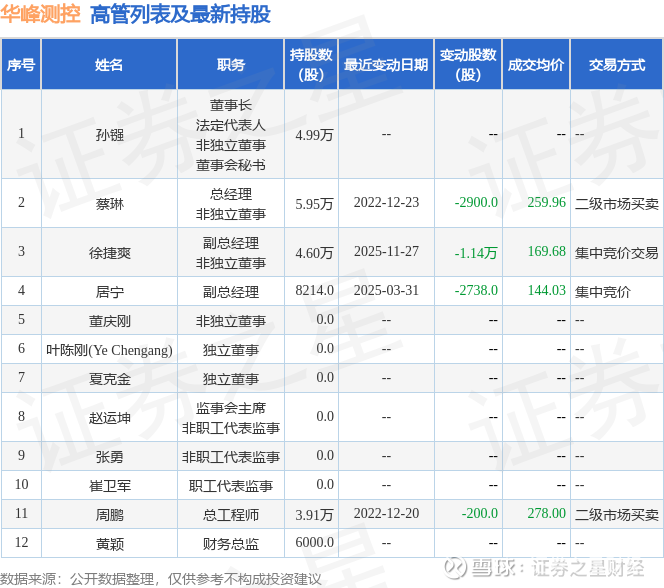Click the average price 144.03
Viewport: 664px width, 588px height.
pos(546,290)
